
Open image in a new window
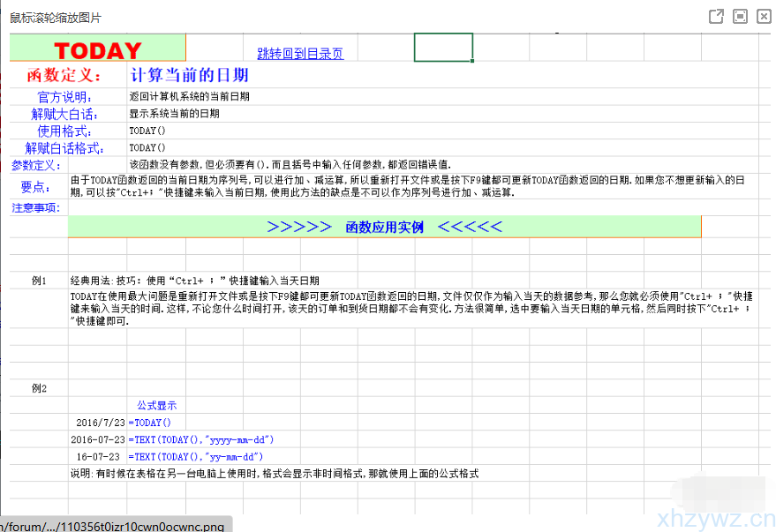pos(716,17)
